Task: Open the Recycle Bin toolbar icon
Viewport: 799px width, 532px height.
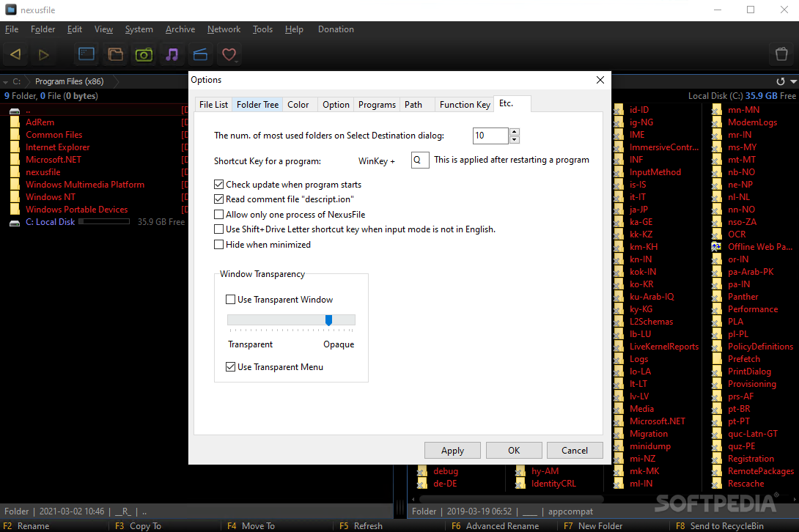Action: (781, 54)
